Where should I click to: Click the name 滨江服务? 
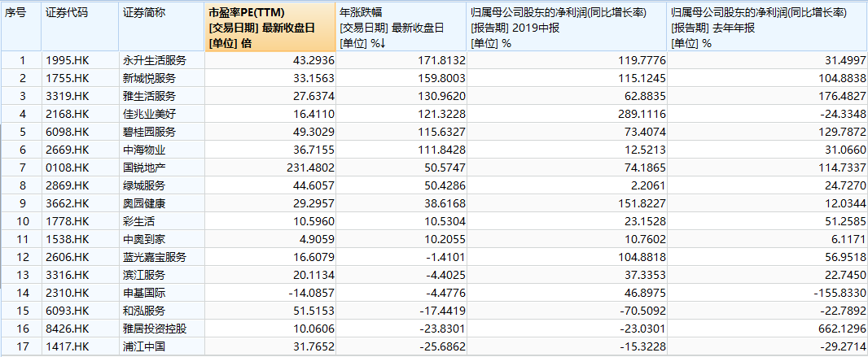tap(144, 275)
